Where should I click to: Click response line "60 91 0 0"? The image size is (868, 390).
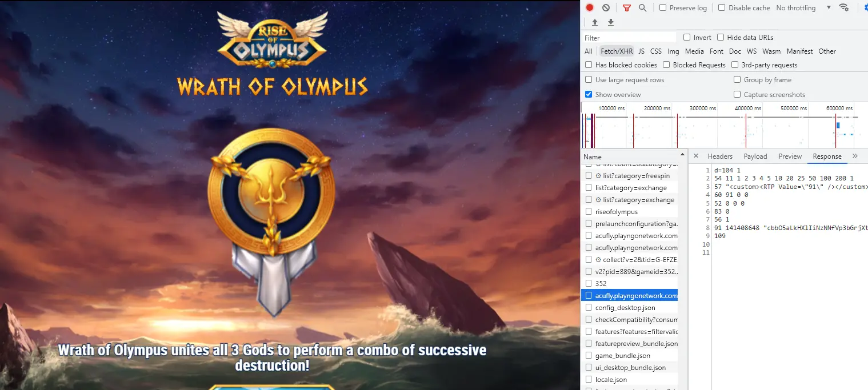coord(731,195)
